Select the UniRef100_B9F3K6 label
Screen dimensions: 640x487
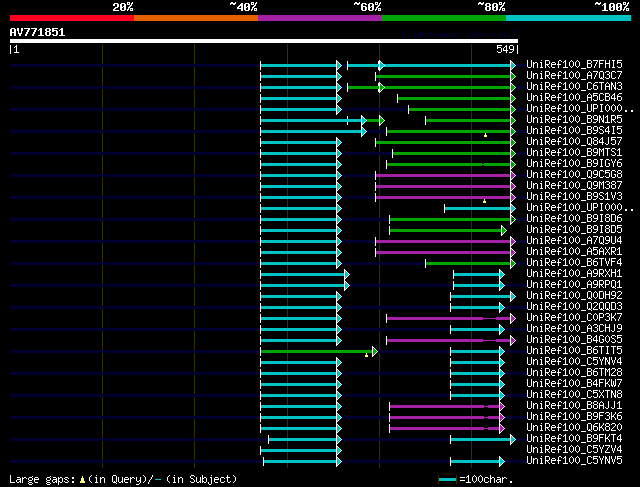click(x=574, y=417)
